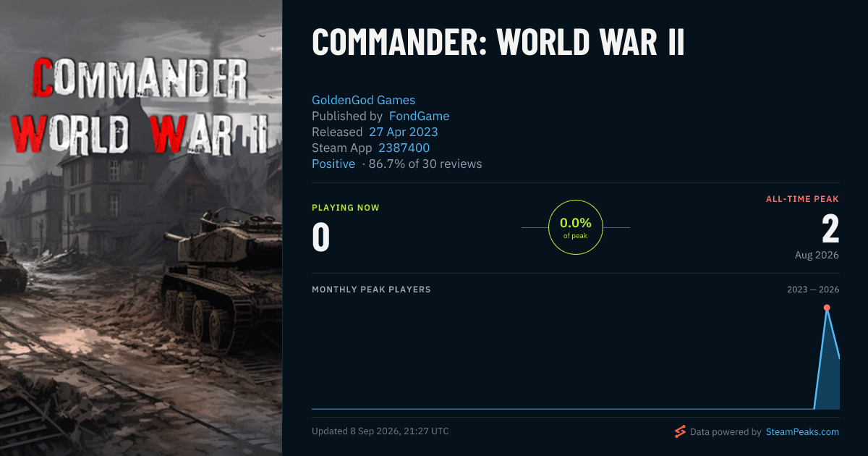The image size is (868, 456).
Task: Click the Positive review rating
Action: tap(333, 164)
